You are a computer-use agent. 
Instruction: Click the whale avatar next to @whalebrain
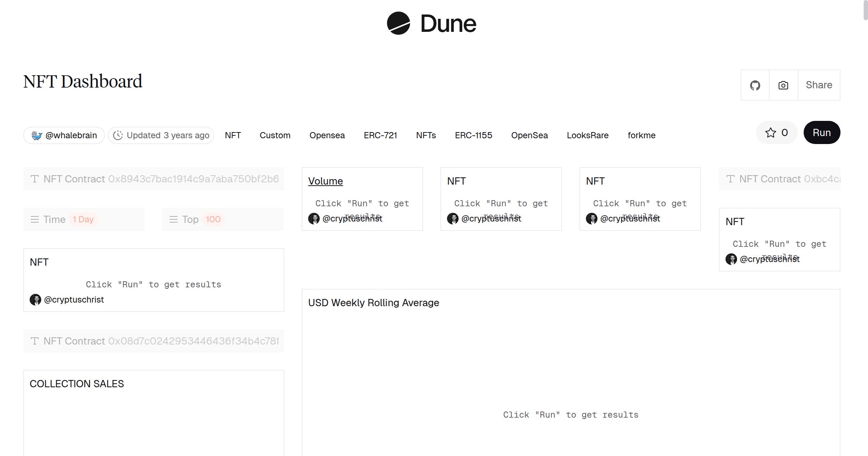click(38, 135)
